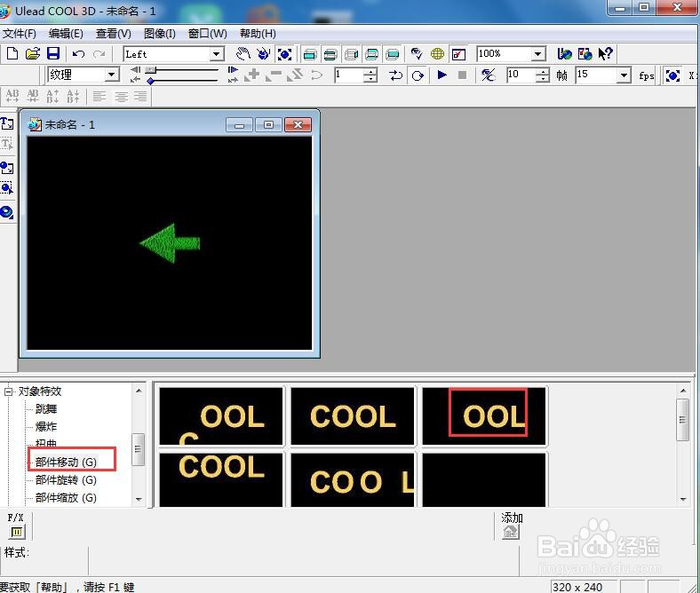
Task: Open the 文件(F) menu
Action: 20,34
